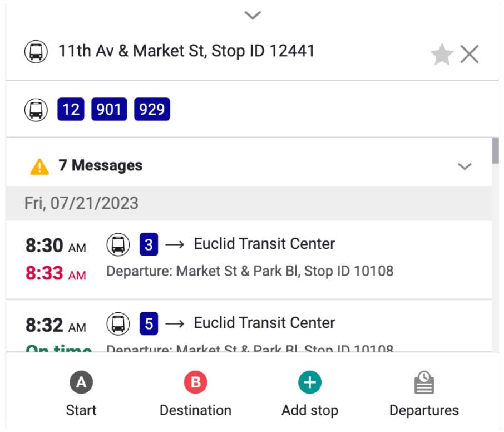Select the route 5 badge

[x=149, y=323]
